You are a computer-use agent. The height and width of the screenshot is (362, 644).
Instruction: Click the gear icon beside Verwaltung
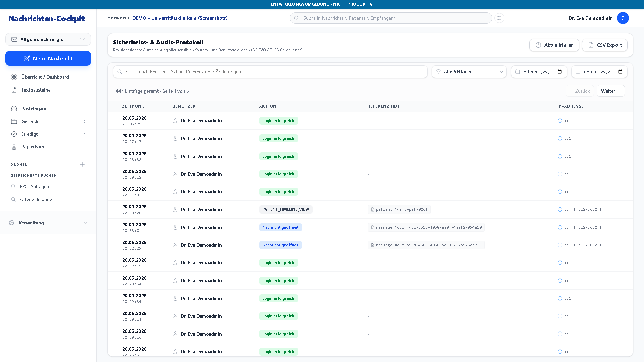tap(11, 223)
